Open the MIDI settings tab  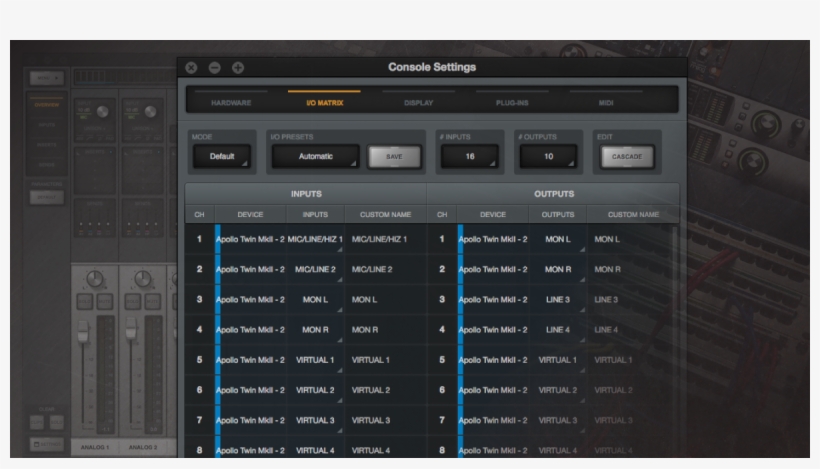pyautogui.click(x=606, y=102)
